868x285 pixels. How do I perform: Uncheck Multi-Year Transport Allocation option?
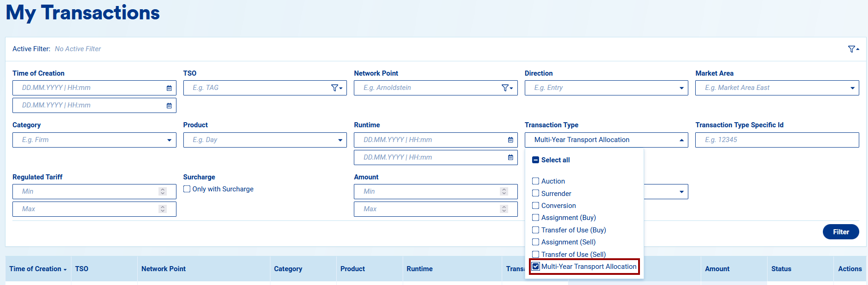coord(536,267)
